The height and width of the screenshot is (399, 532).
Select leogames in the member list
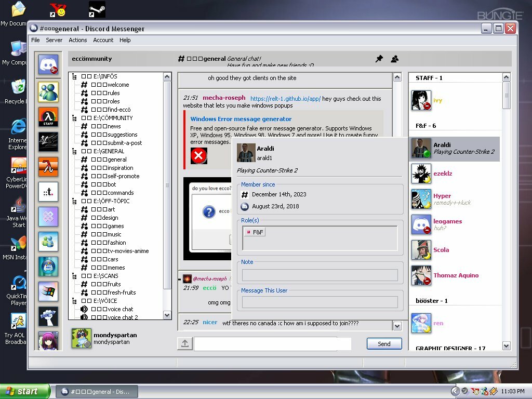[x=455, y=224]
